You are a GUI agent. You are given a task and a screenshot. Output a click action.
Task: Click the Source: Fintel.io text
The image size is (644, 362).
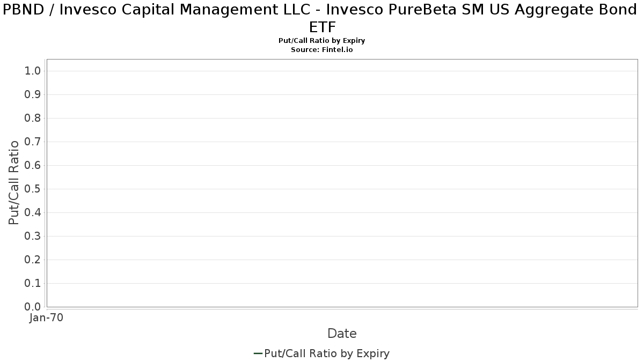pyautogui.click(x=322, y=49)
